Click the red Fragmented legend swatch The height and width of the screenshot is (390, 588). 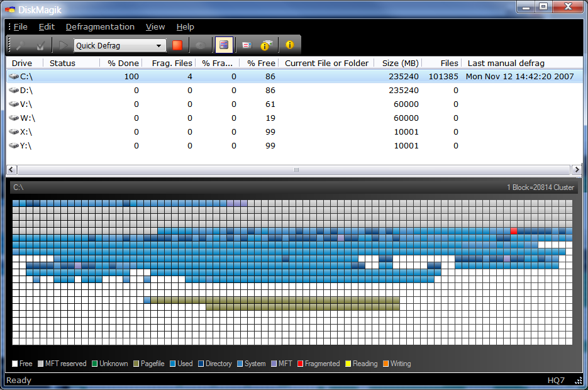(301, 364)
